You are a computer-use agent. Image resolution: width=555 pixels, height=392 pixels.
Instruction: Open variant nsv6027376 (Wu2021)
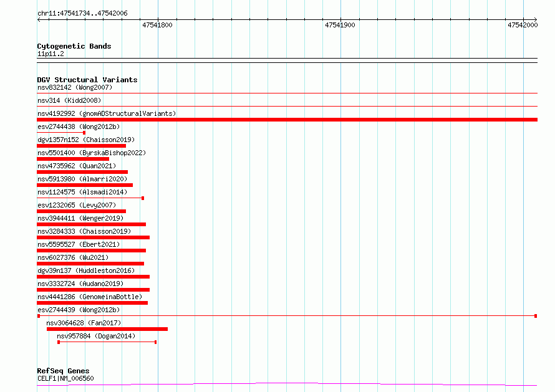click(73, 257)
